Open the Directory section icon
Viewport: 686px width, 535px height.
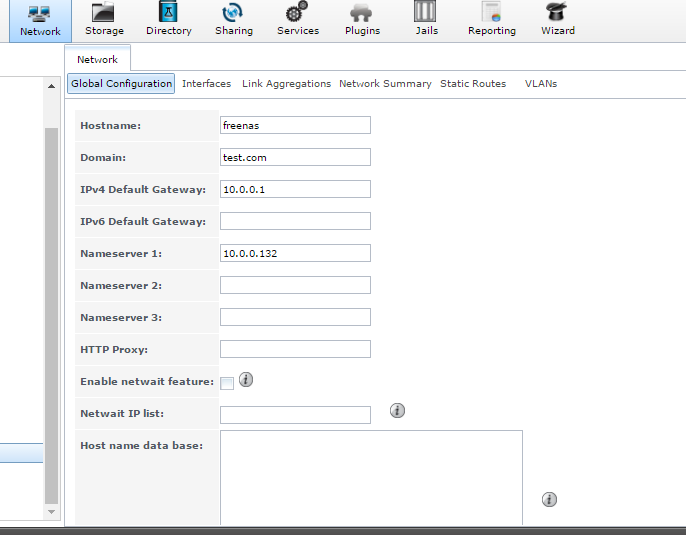pyautogui.click(x=168, y=14)
